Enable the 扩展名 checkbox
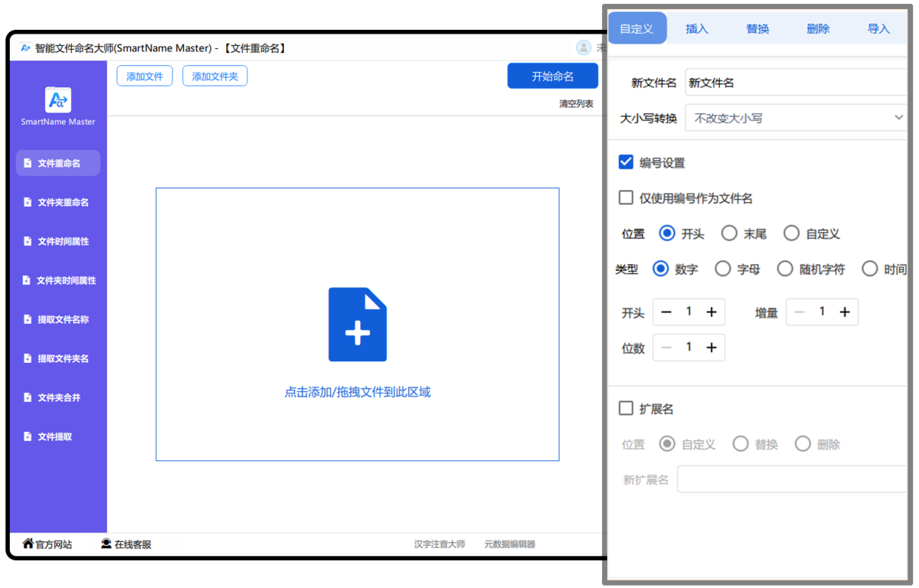This screenshot has height=588, width=919. pyautogui.click(x=626, y=409)
